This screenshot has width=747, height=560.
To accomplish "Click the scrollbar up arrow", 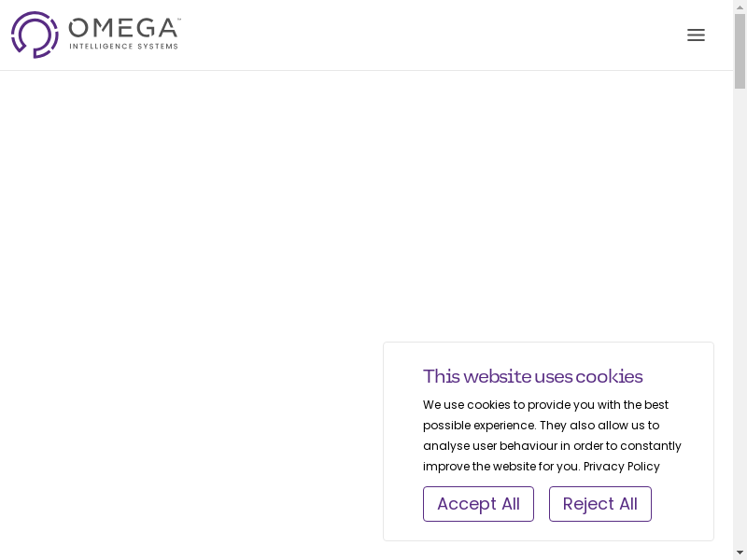I will [x=740, y=7].
